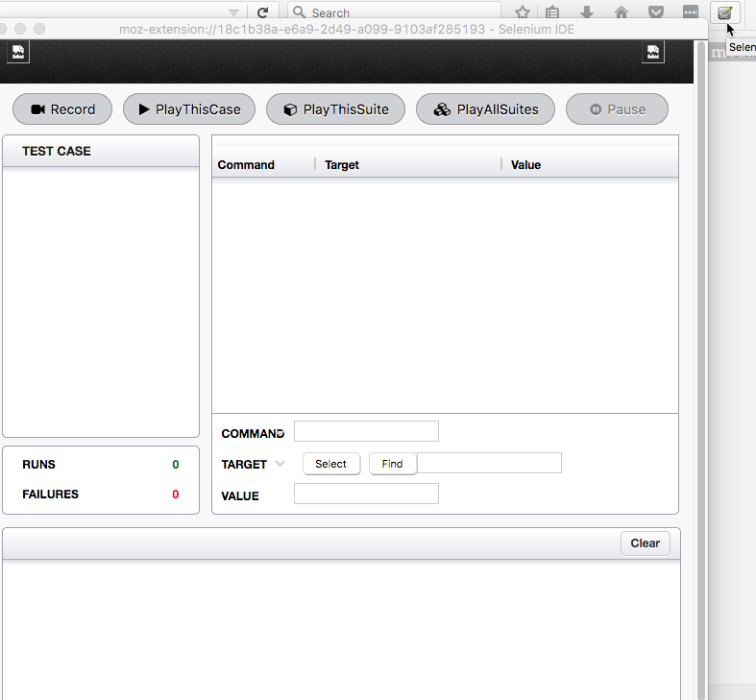The image size is (756, 700).
Task: Click the broken image icon at header left
Action: tap(18, 52)
